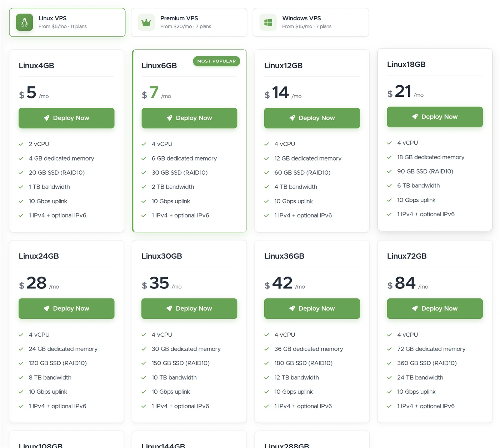The width and height of the screenshot is (500, 448).
Task: Click the Windows logo icon
Action: coord(268,22)
